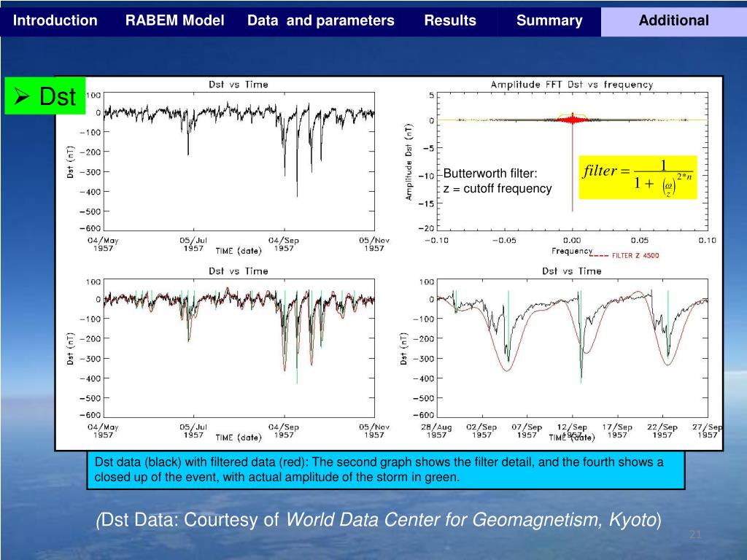
Task: Select the blue caption text box
Action: point(387,470)
